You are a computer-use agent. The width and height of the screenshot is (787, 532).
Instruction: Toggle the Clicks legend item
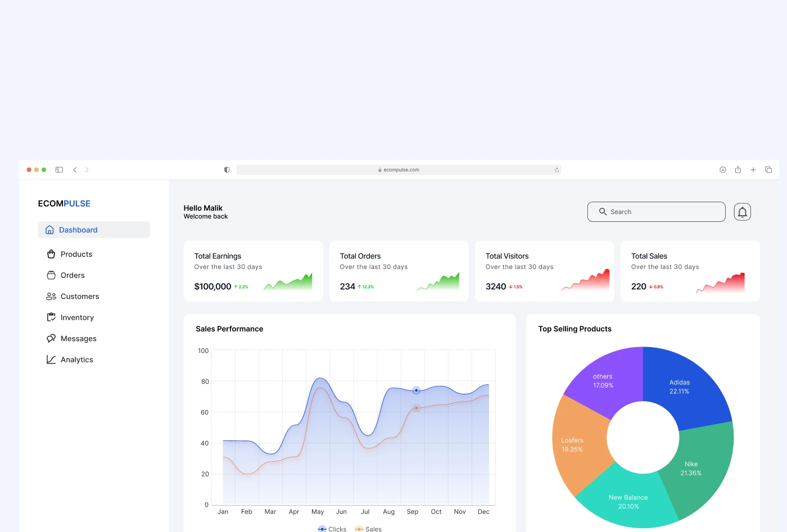coord(332,529)
